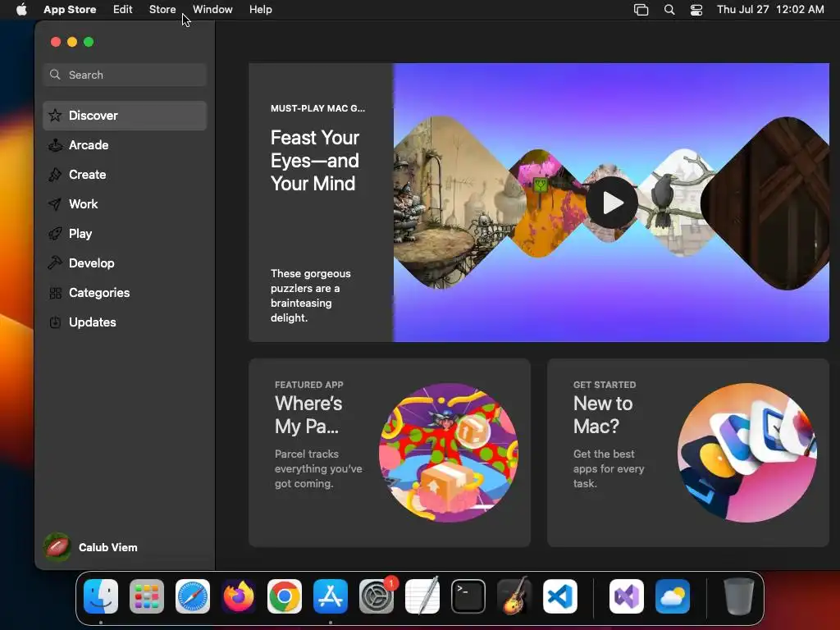
Task: Click the Stage Manager menu bar icon
Action: pyautogui.click(x=641, y=10)
